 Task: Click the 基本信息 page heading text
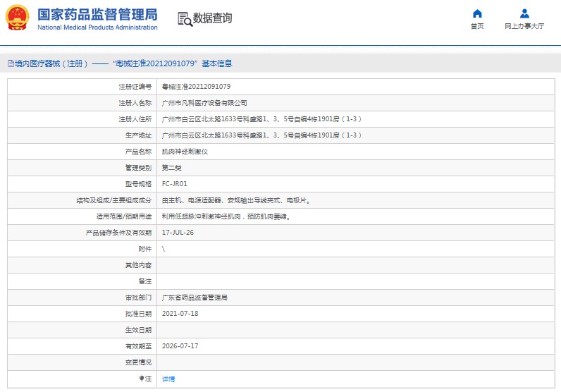[x=217, y=63]
